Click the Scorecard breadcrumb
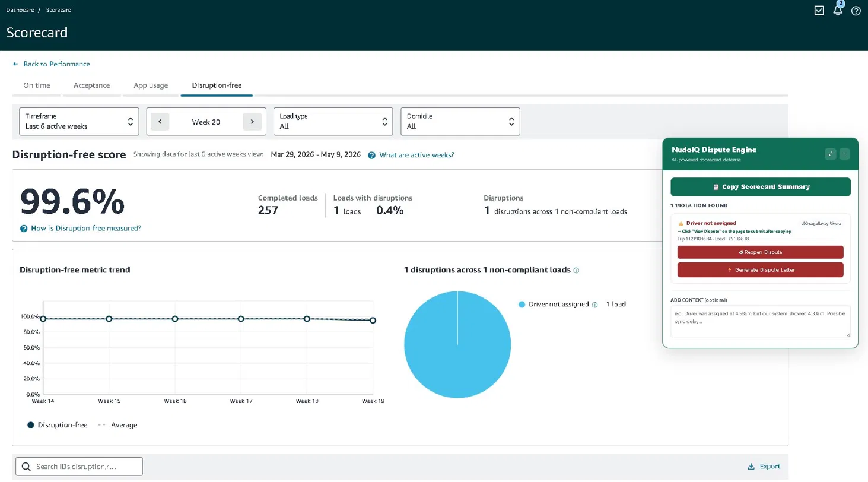868x482 pixels. point(59,10)
